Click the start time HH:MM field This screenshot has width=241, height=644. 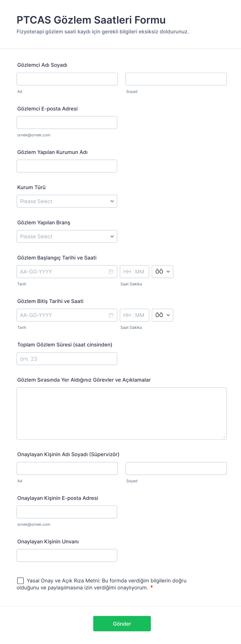tap(134, 272)
